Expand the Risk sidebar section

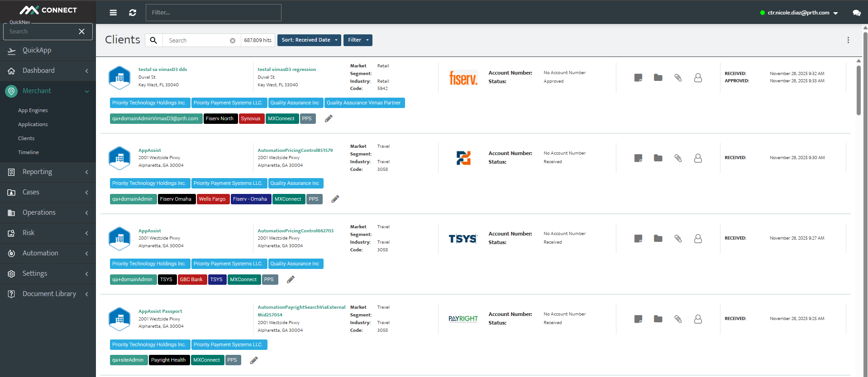coord(48,233)
